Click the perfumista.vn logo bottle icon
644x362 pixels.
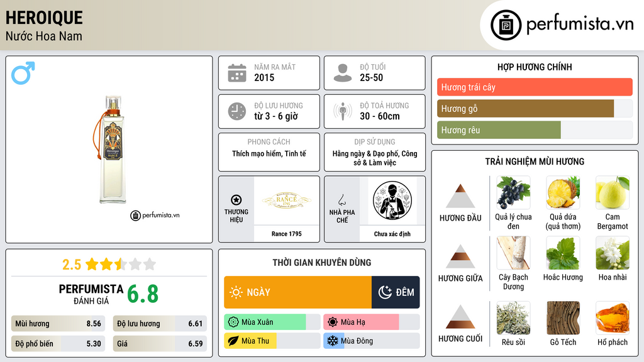pyautogui.click(x=506, y=25)
